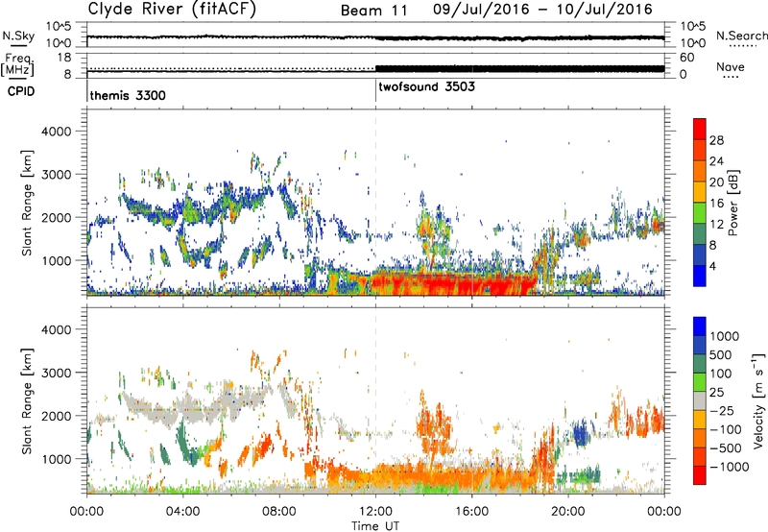Click the '3000' tick of the velocity panel
Image resolution: width=768 pixels, height=532 pixels.
tap(56, 373)
